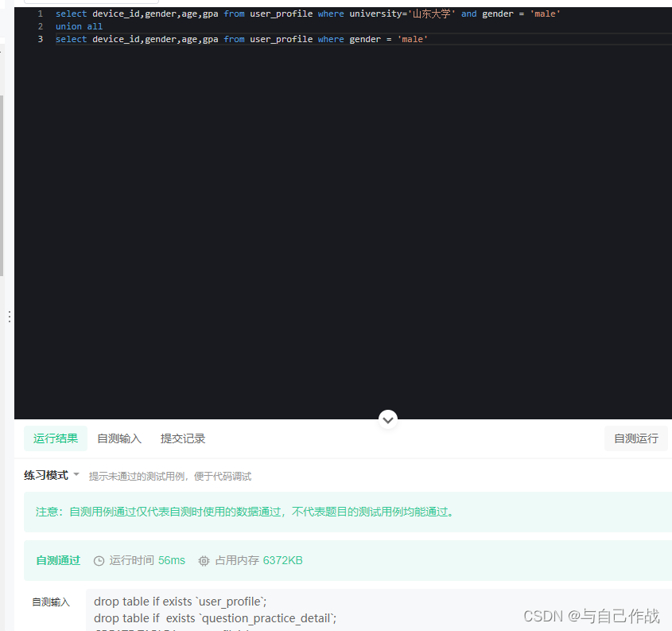Screen dimensions: 672x631
Task: Click the green 注意 notice banner
Action: (334, 512)
